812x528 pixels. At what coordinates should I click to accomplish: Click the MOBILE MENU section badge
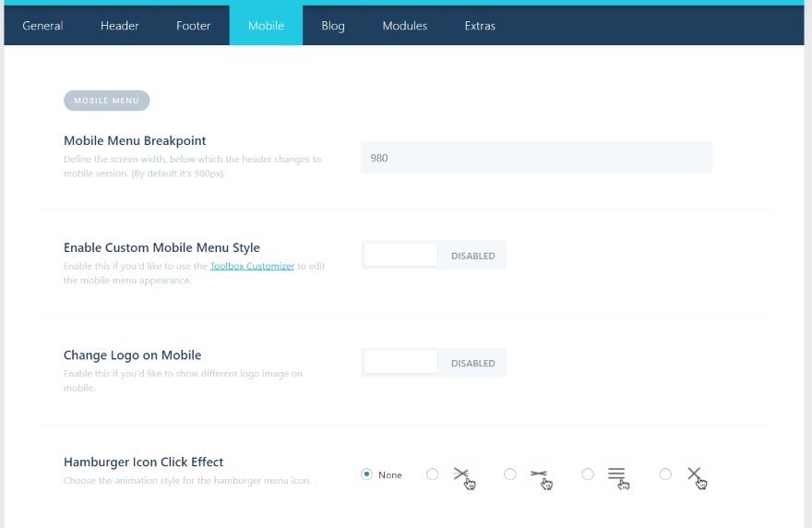click(107, 101)
